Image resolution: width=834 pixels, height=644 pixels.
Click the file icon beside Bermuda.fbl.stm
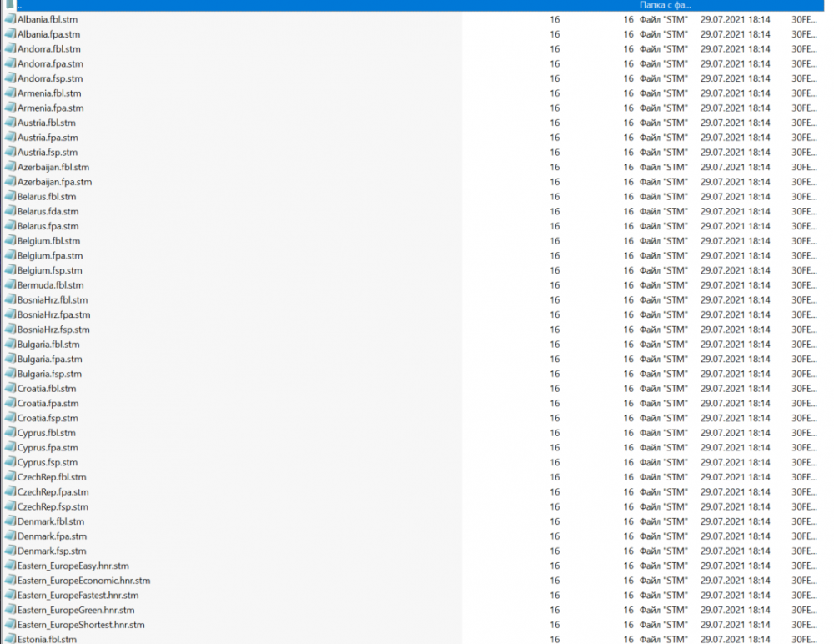10,285
